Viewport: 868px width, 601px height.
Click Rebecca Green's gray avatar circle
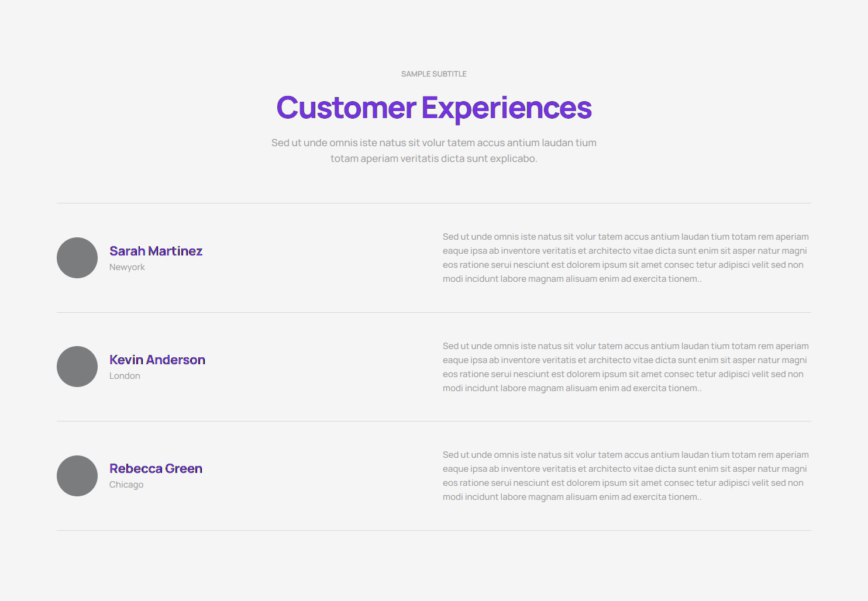pyautogui.click(x=77, y=476)
